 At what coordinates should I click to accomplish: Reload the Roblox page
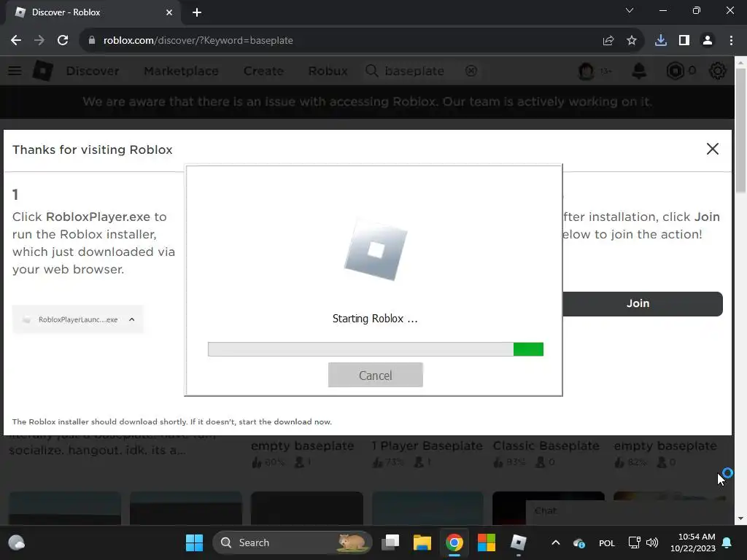[63, 41]
